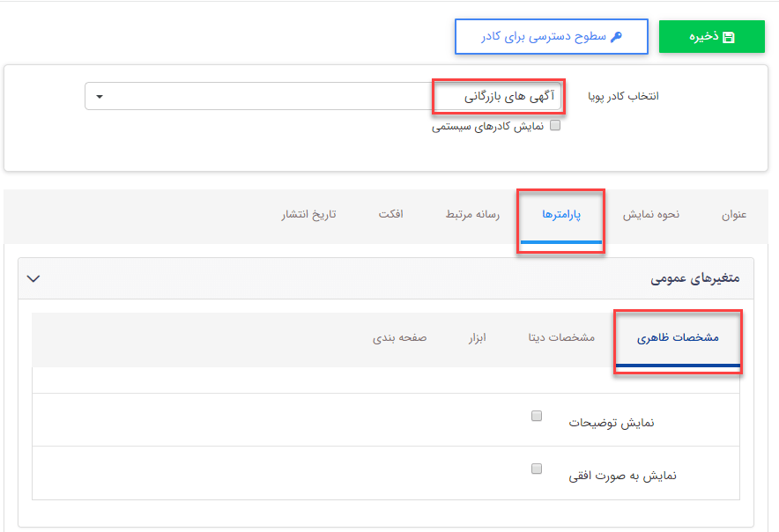Select the مشخصات ظاهری tab
779x532 pixels.
pyautogui.click(x=677, y=338)
